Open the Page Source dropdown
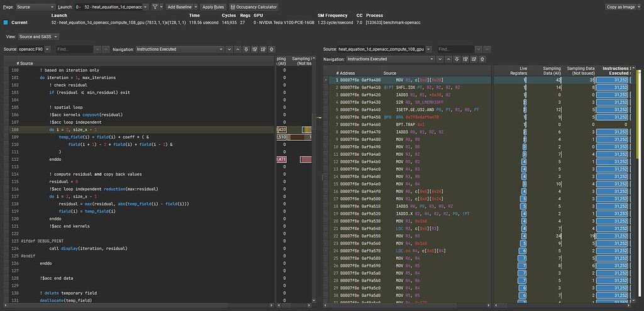644x311 pixels. click(x=36, y=7)
